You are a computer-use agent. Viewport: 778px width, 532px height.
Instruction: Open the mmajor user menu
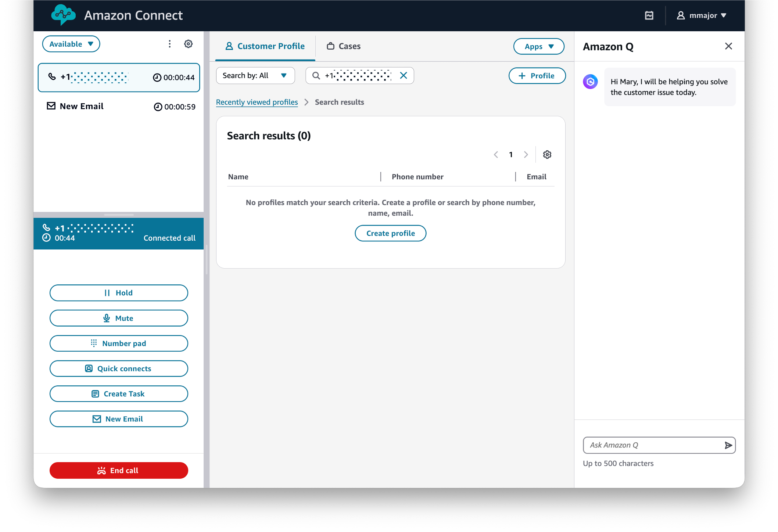pos(702,15)
